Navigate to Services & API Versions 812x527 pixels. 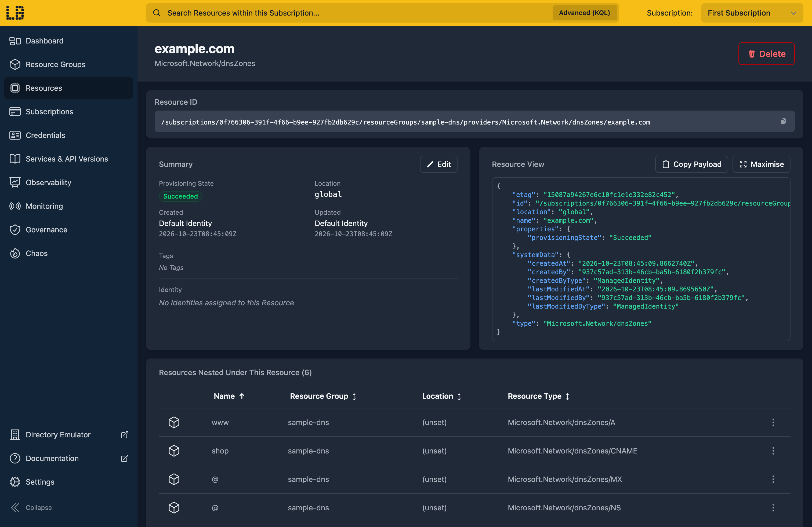pyautogui.click(x=68, y=159)
